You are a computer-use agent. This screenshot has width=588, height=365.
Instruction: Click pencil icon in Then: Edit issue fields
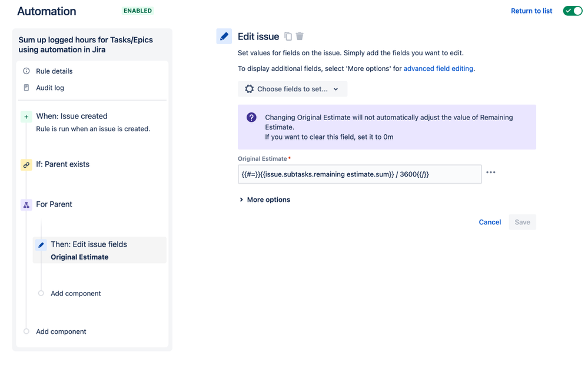(x=41, y=245)
